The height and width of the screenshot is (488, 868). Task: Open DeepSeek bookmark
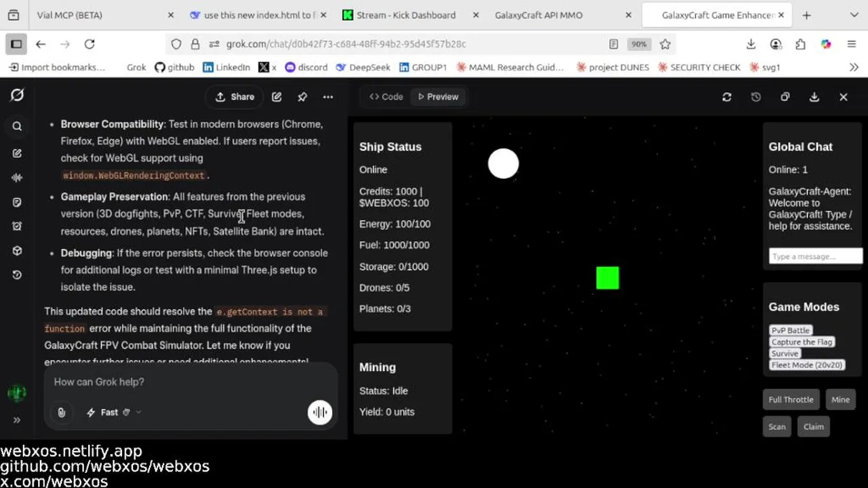363,67
